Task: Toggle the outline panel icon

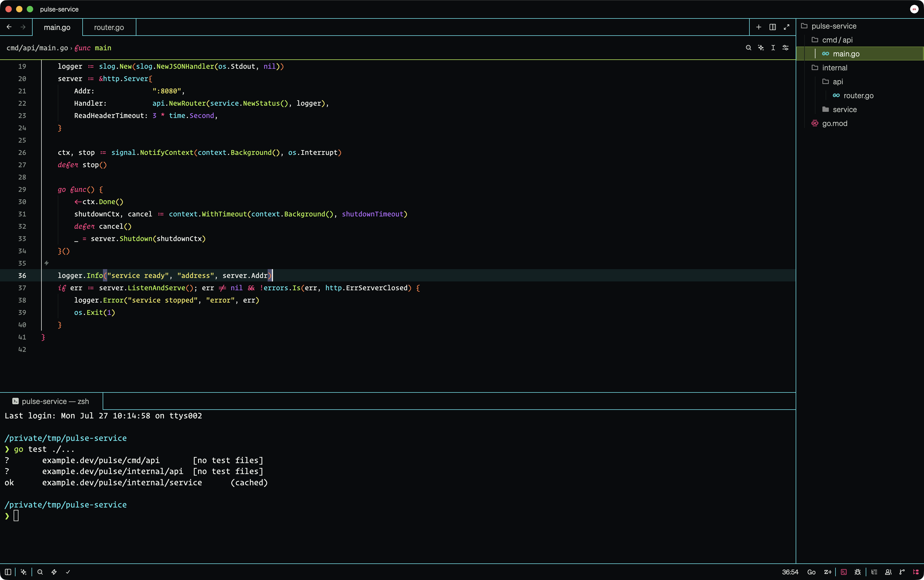Action: [874, 572]
